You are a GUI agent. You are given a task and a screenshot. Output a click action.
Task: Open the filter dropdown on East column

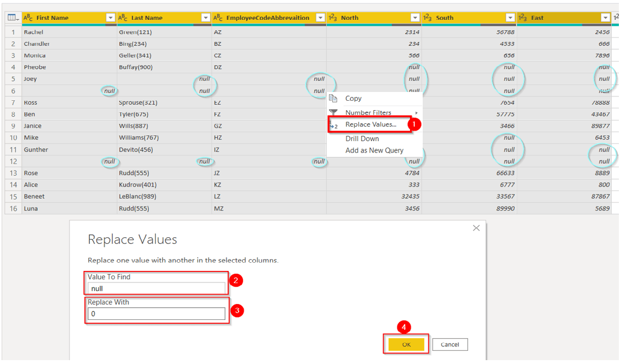tap(605, 17)
